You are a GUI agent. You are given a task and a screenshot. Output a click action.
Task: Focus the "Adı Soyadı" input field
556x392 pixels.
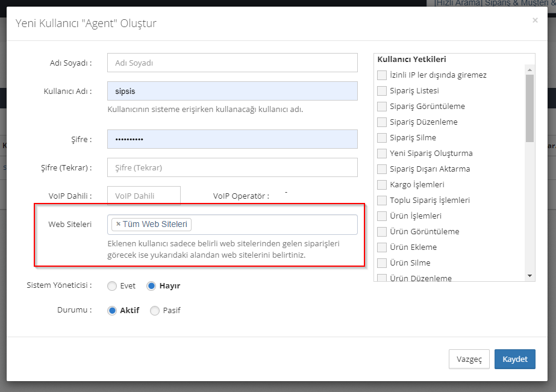click(x=232, y=63)
